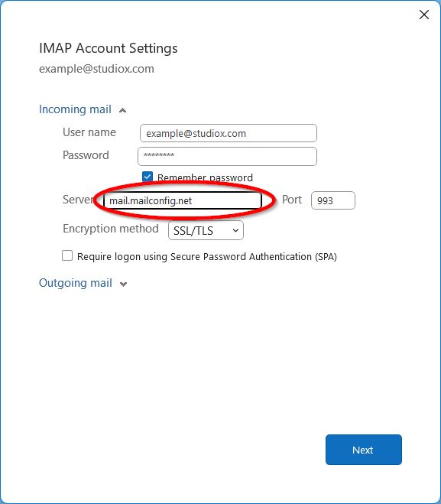Collapse the Incoming mail section arrow
This screenshot has height=504, width=441.
coord(122,111)
